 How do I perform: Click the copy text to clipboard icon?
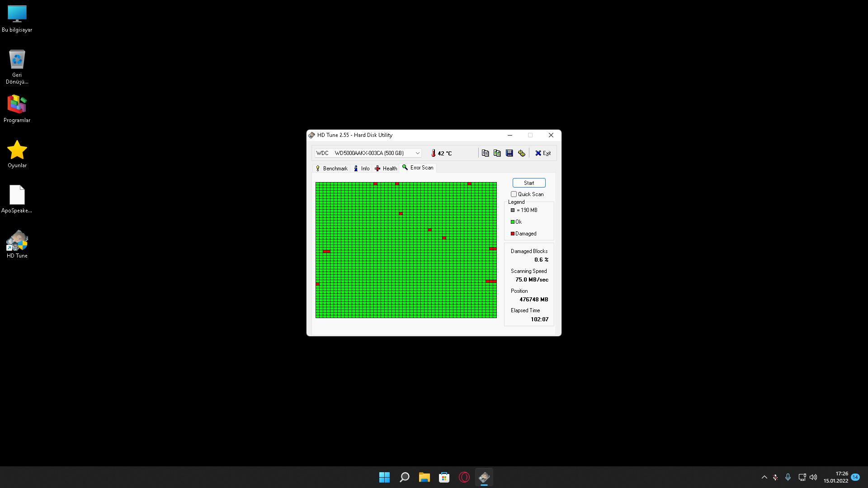(485, 153)
